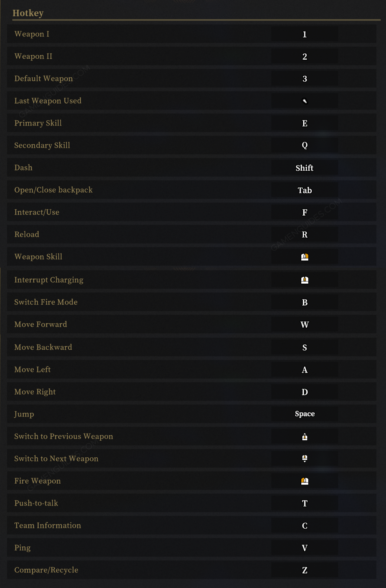This screenshot has height=588, width=386.
Task: Change Primary Skill key E
Action: (x=305, y=123)
